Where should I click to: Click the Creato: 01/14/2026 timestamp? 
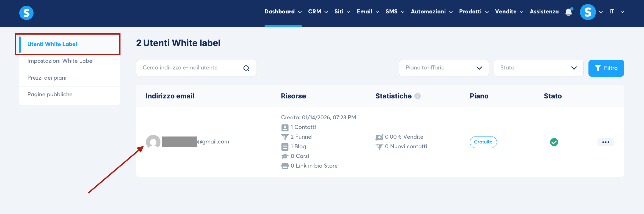coord(319,117)
